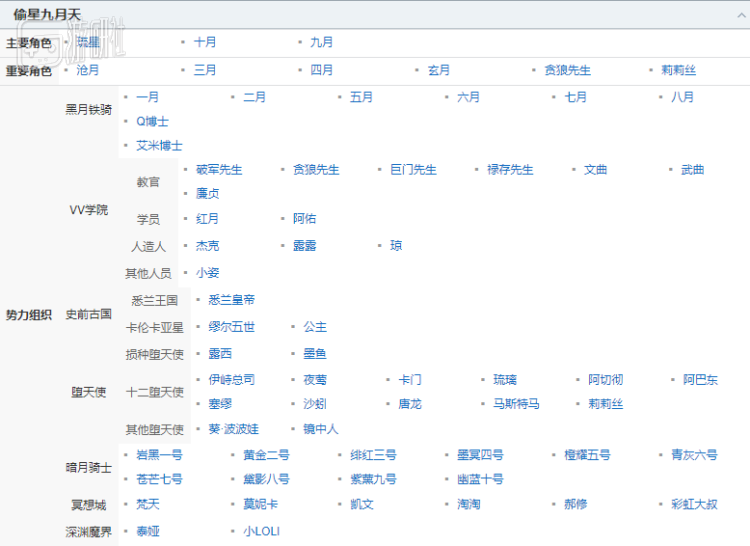Open the 三月 link
This screenshot has width=750, height=546.
(x=205, y=70)
